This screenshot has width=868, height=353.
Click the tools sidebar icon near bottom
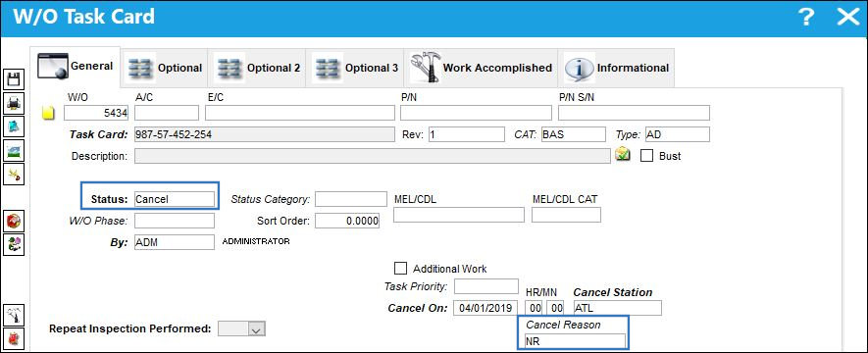point(15,315)
